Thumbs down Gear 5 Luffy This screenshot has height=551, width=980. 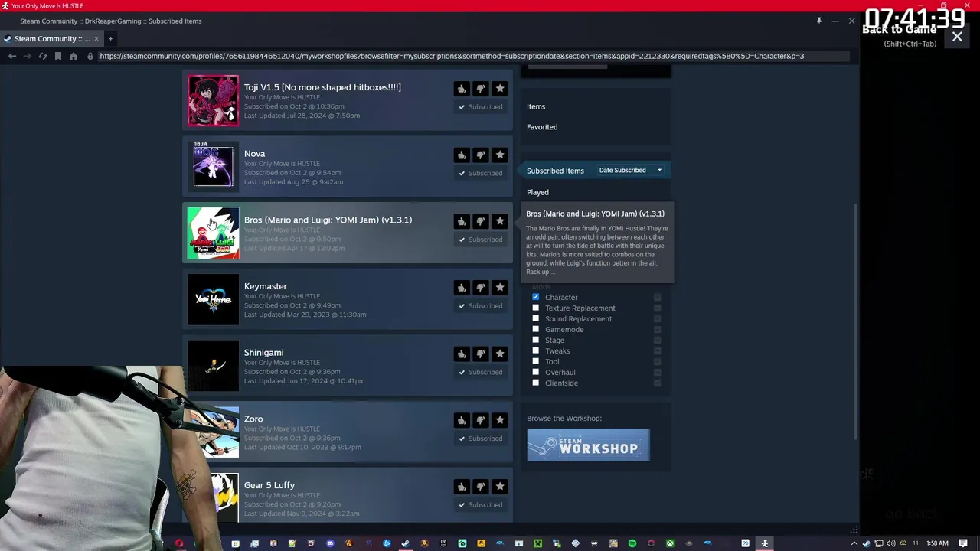481,487
